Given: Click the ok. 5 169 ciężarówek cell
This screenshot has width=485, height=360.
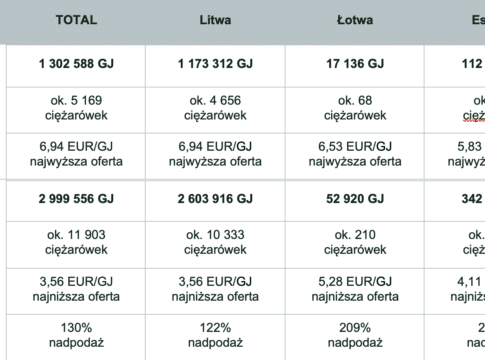Looking at the screenshot, I should [x=76, y=110].
